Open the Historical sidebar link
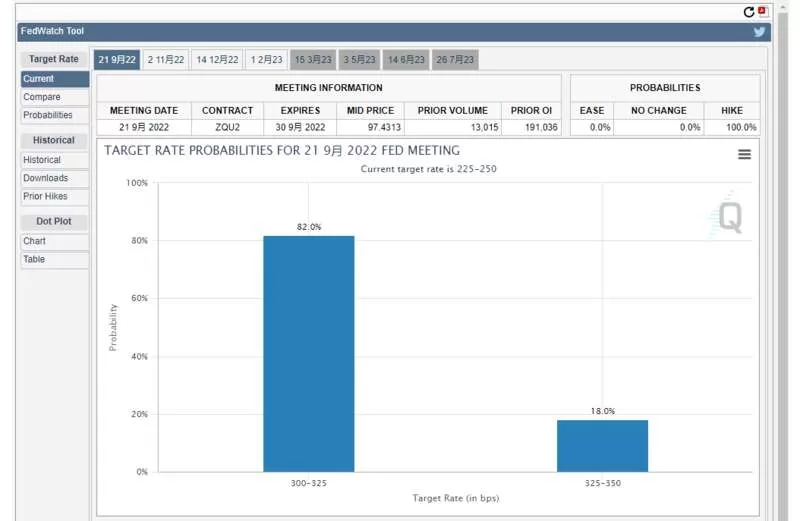Image resolution: width=800 pixels, height=521 pixels. pyautogui.click(x=55, y=160)
